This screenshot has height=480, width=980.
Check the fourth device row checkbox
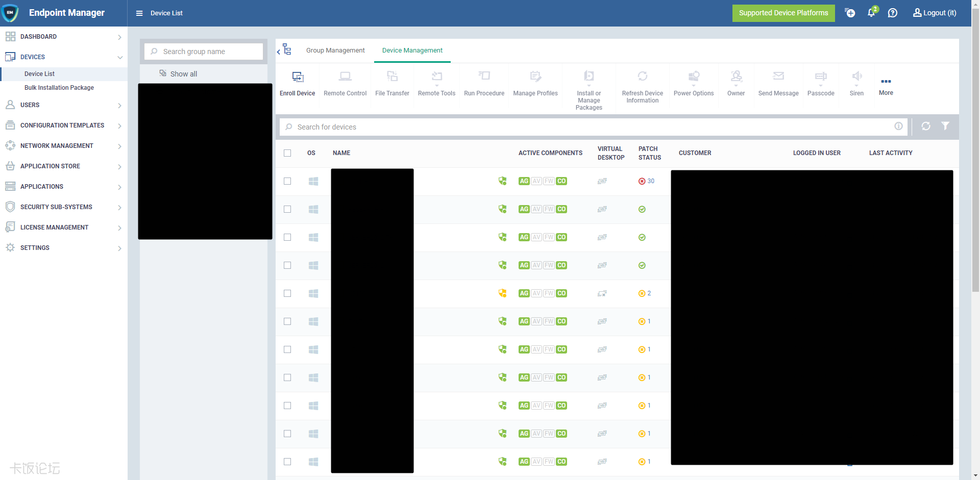click(x=287, y=265)
